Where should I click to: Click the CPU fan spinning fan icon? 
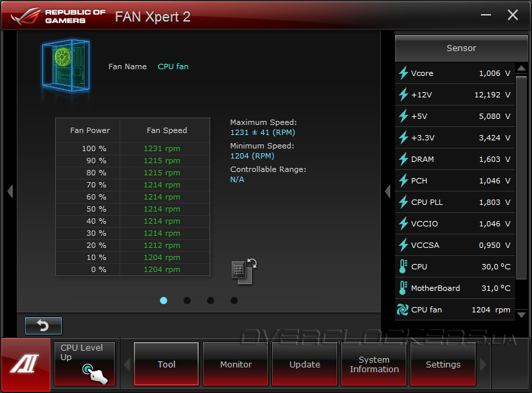pyautogui.click(x=403, y=310)
